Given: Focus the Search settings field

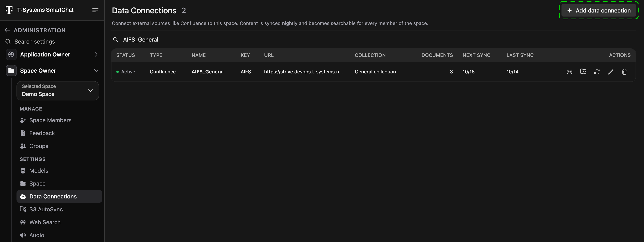Looking at the screenshot, I should [x=52, y=42].
